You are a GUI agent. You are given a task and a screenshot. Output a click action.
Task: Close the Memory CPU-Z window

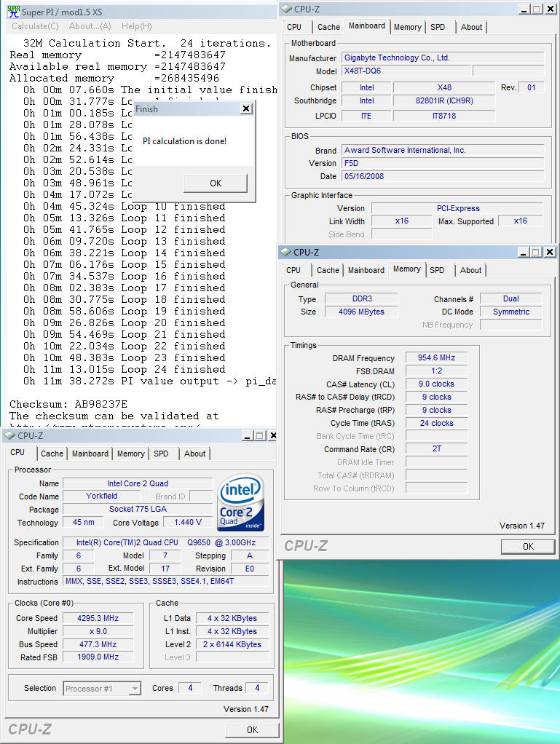point(550,252)
